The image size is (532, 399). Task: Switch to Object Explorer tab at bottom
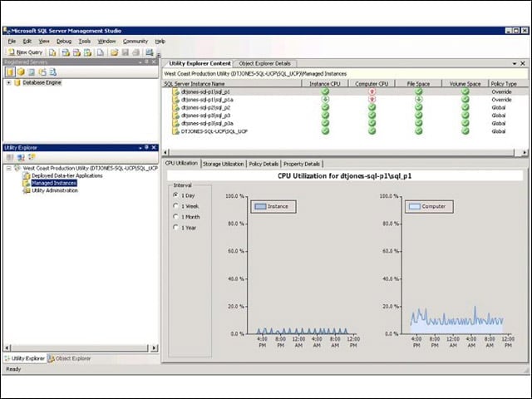[x=70, y=358]
